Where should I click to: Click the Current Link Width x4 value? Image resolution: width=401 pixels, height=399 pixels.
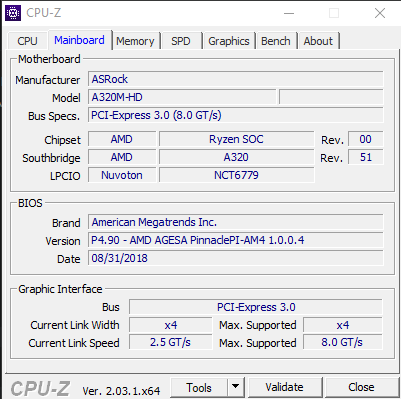171,325
